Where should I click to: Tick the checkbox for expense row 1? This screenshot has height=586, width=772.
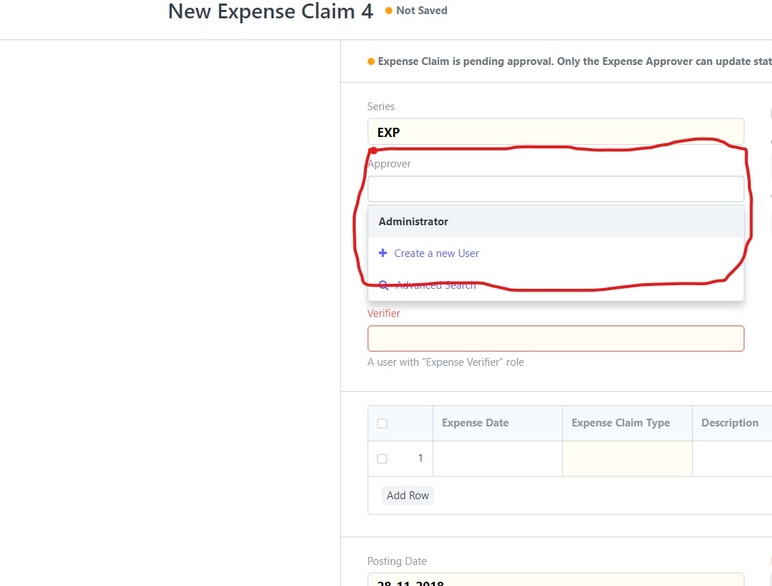382,458
